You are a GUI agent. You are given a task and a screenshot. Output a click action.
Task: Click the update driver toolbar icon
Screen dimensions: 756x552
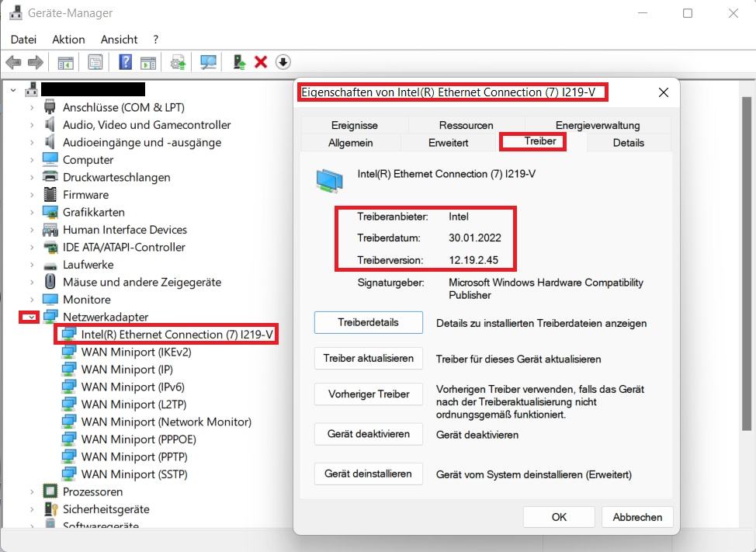pos(178,62)
